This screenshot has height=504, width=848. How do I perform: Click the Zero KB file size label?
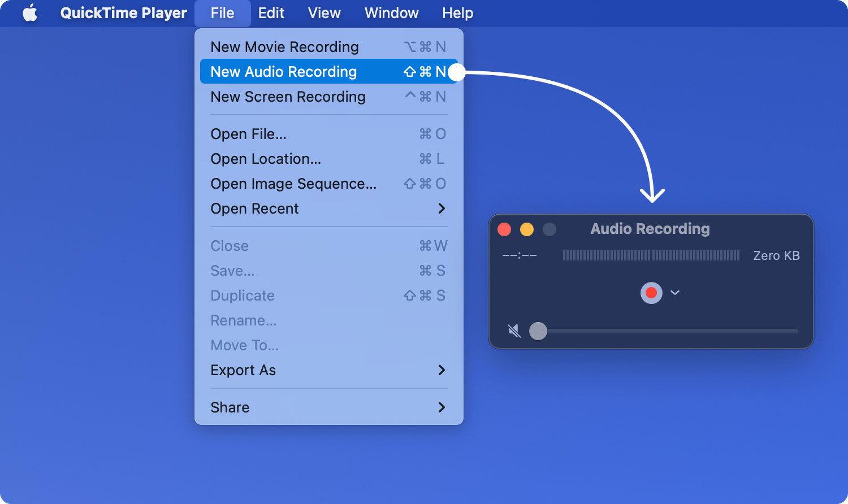click(x=776, y=255)
